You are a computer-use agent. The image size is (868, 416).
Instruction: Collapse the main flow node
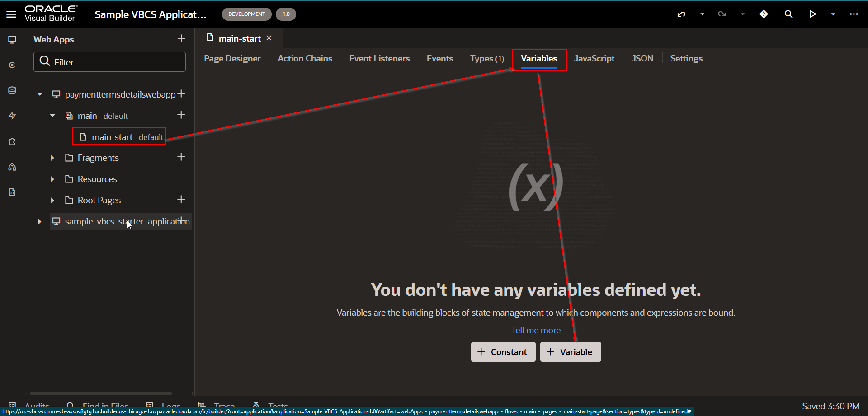pos(52,116)
